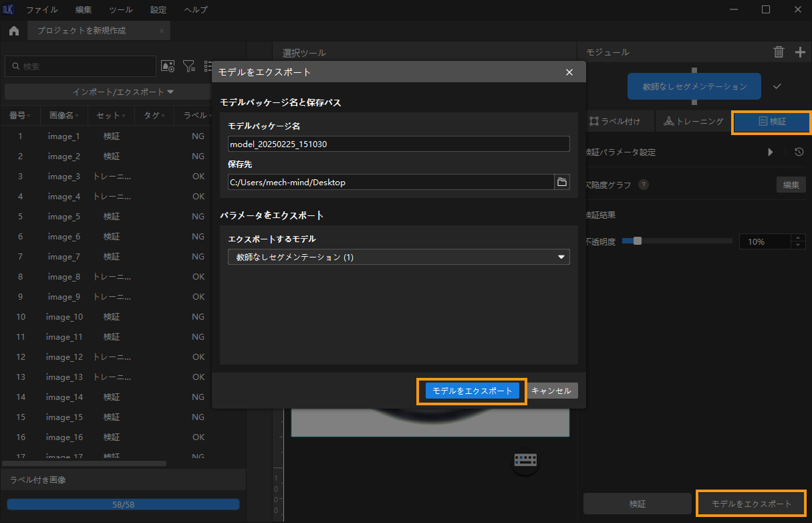Image resolution: width=812 pixels, height=523 pixels.
Task: Adjust the 不透明度 slider handle
Action: tap(637, 241)
